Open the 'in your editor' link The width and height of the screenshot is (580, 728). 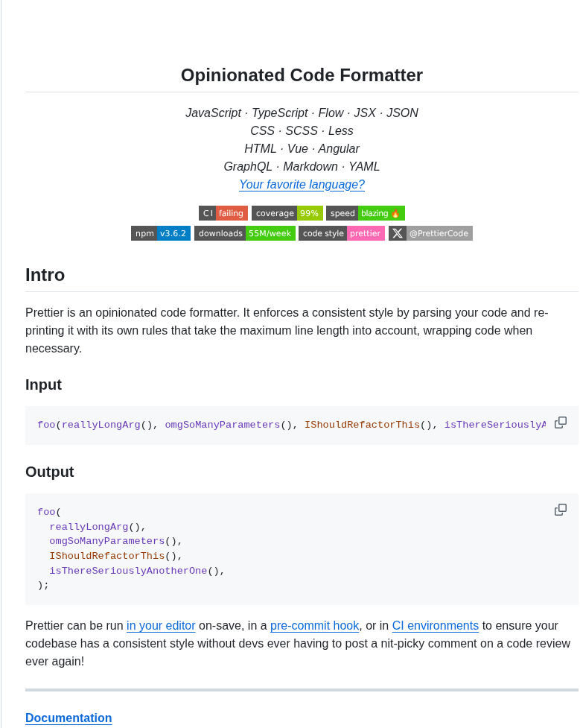coord(161,626)
